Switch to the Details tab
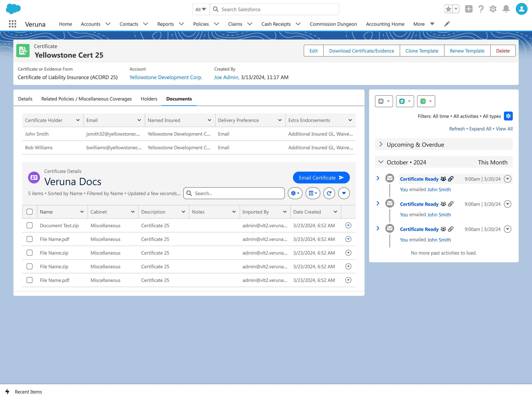This screenshot has width=532, height=399. click(x=25, y=99)
